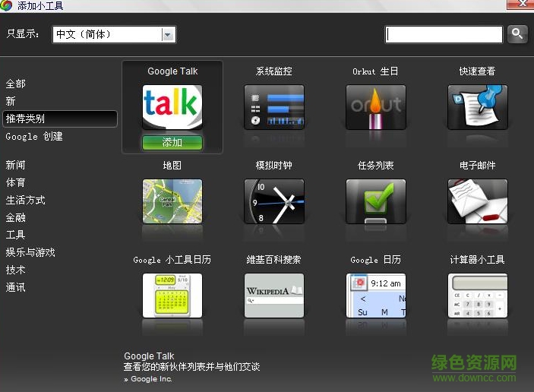Viewport: 534px width, 392px height.
Task: Click the magnifier search button
Action: pos(517,34)
